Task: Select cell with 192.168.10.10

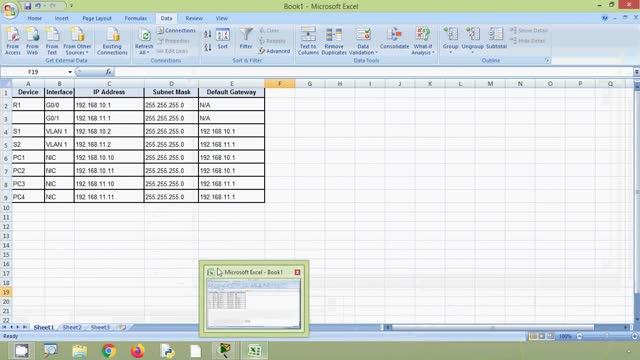Action: coord(109,158)
